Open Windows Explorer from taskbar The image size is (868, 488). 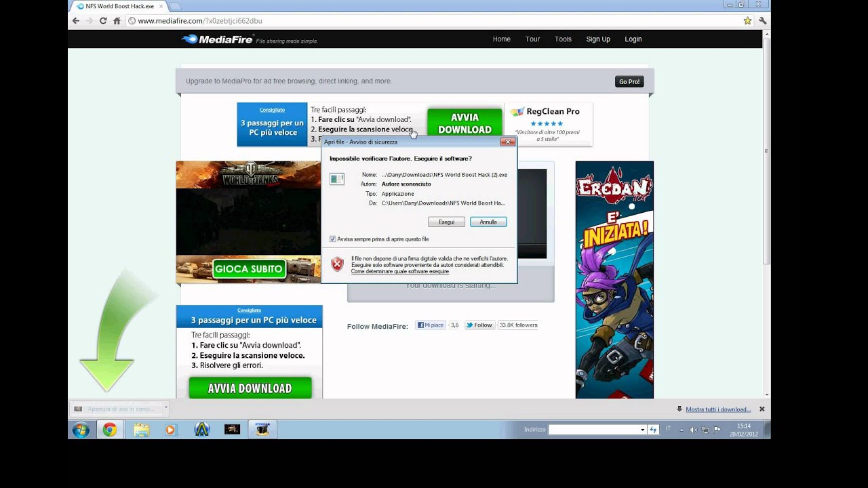click(141, 430)
